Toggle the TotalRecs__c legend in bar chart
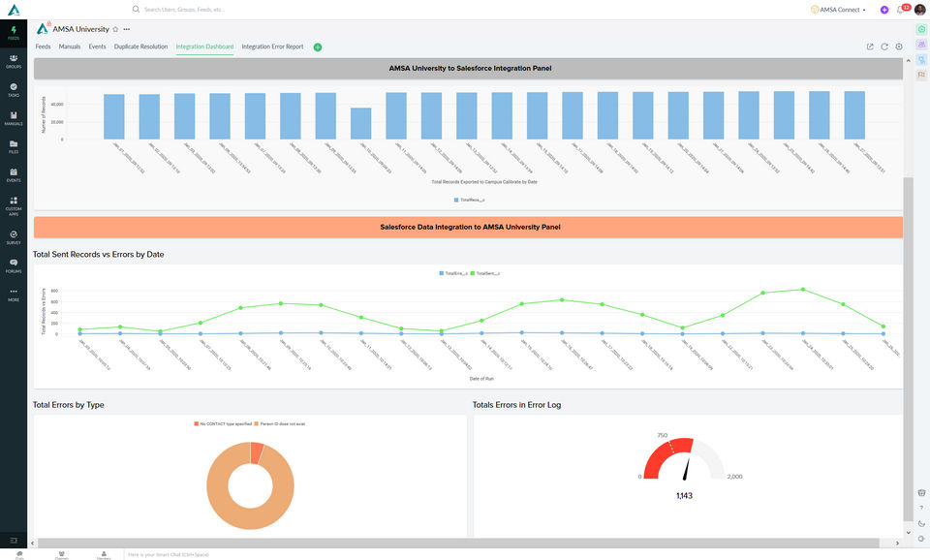The image size is (930, 560). point(469,200)
